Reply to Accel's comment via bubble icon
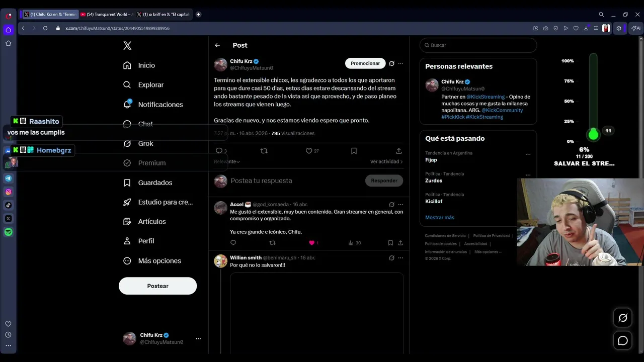 233,243
